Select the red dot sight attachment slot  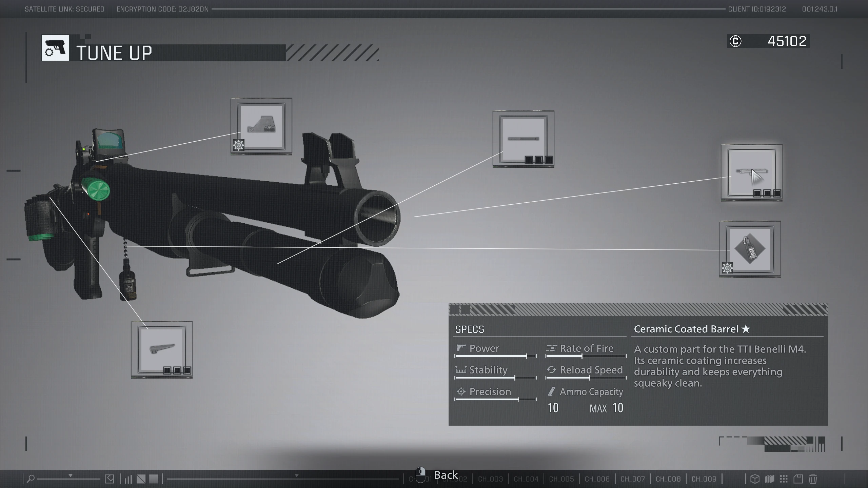point(261,126)
